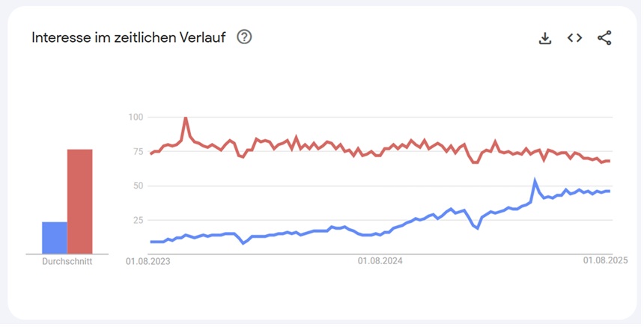The height and width of the screenshot is (327, 644).
Task: Open the embed code icon
Action: (574, 38)
